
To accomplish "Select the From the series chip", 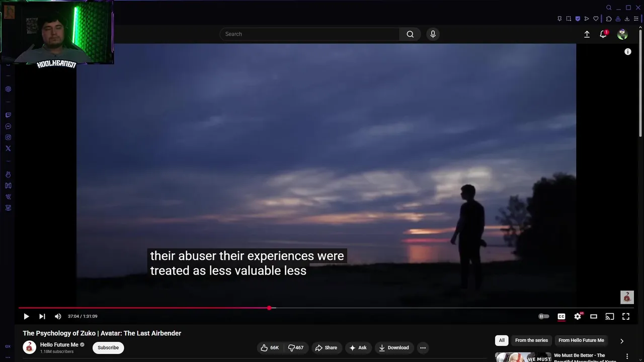I will (531, 340).
